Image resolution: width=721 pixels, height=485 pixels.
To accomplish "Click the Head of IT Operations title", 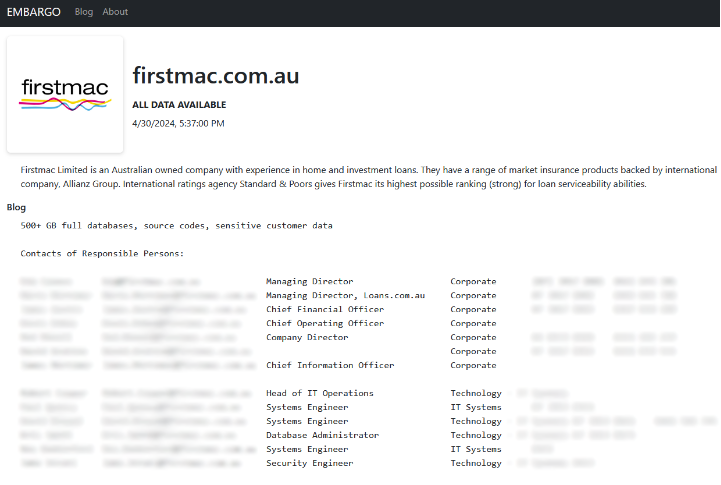I will point(320,394).
